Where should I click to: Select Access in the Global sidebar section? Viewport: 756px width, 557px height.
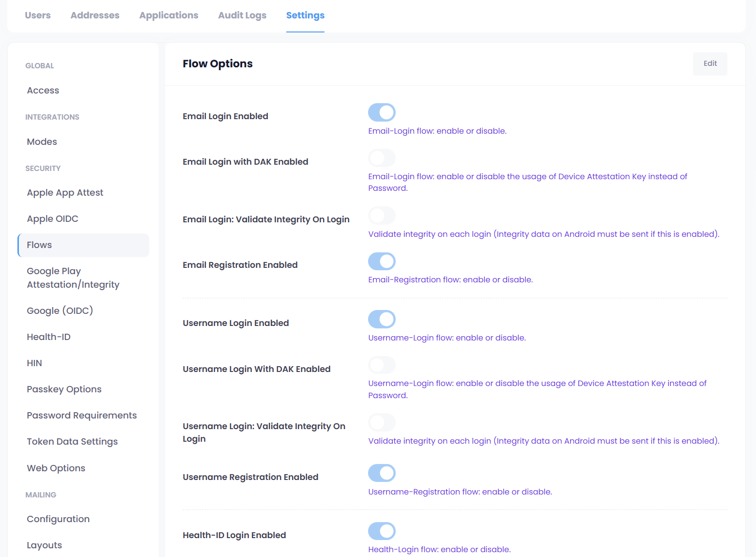point(43,91)
